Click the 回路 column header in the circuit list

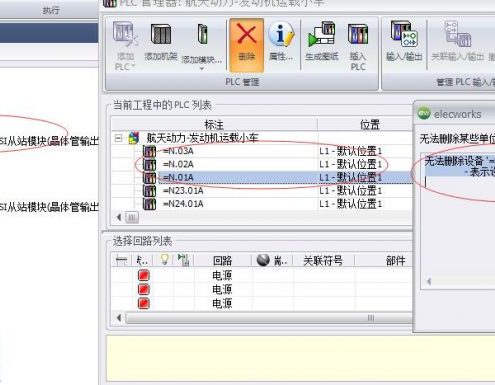(x=222, y=260)
